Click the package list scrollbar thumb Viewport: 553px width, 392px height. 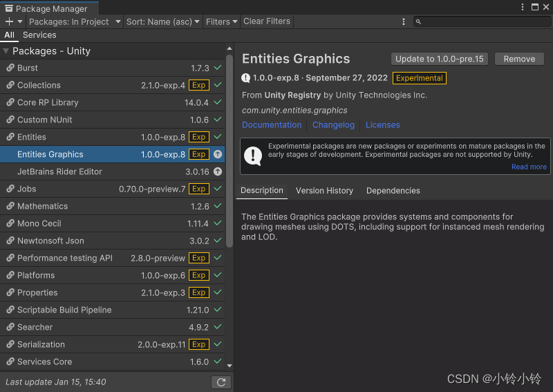click(x=229, y=151)
